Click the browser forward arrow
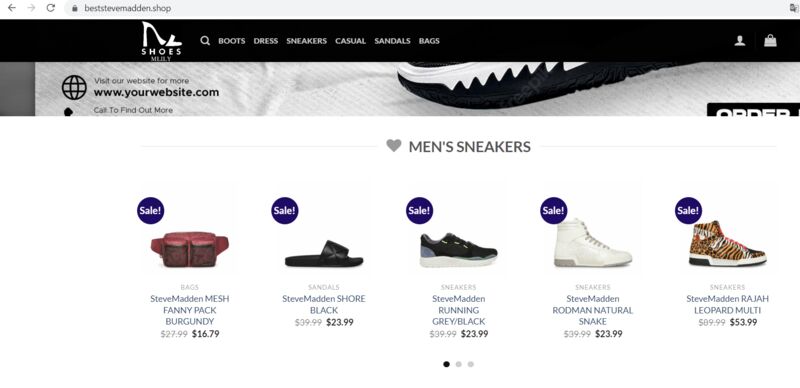The height and width of the screenshot is (388, 800). pyautogui.click(x=31, y=8)
